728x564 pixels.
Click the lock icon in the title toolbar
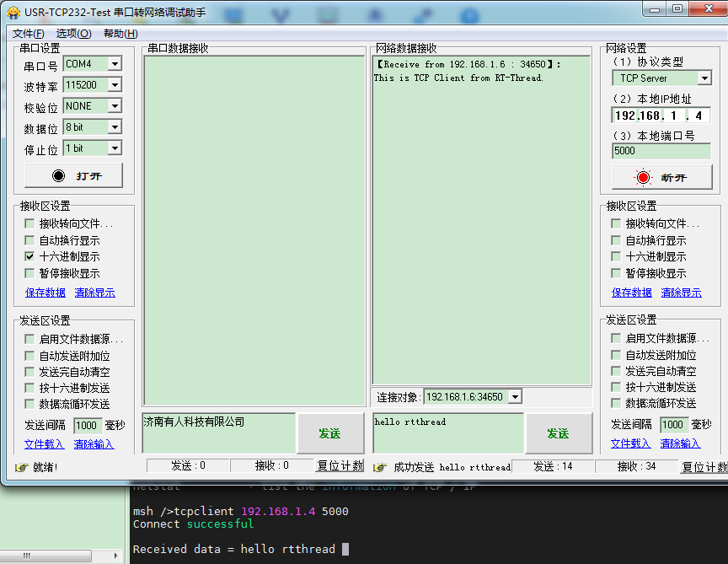click(375, 15)
